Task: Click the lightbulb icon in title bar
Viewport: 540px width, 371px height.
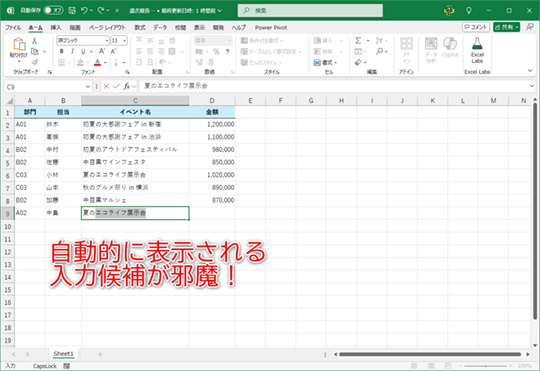Action: pyautogui.click(x=468, y=11)
